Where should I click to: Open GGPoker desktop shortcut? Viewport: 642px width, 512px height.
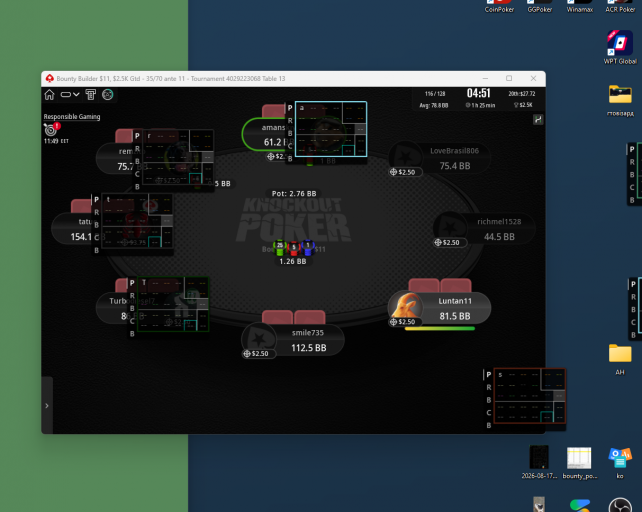(x=540, y=7)
